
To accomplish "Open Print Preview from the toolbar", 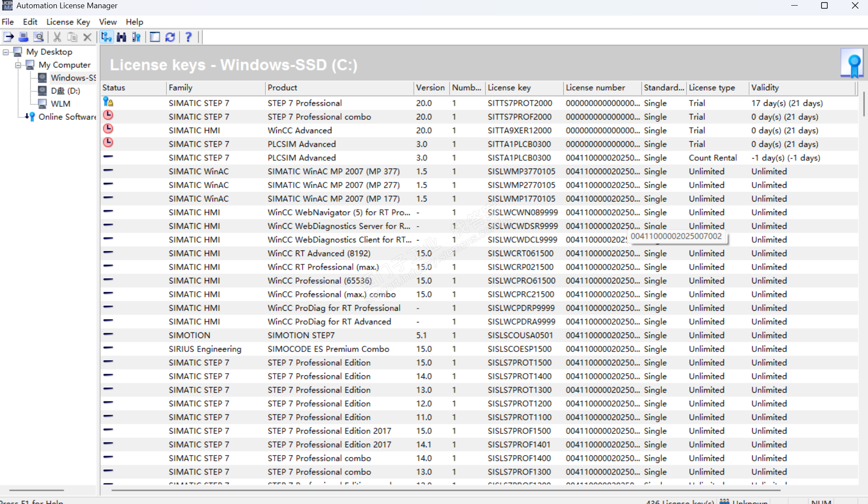I will 39,37.
